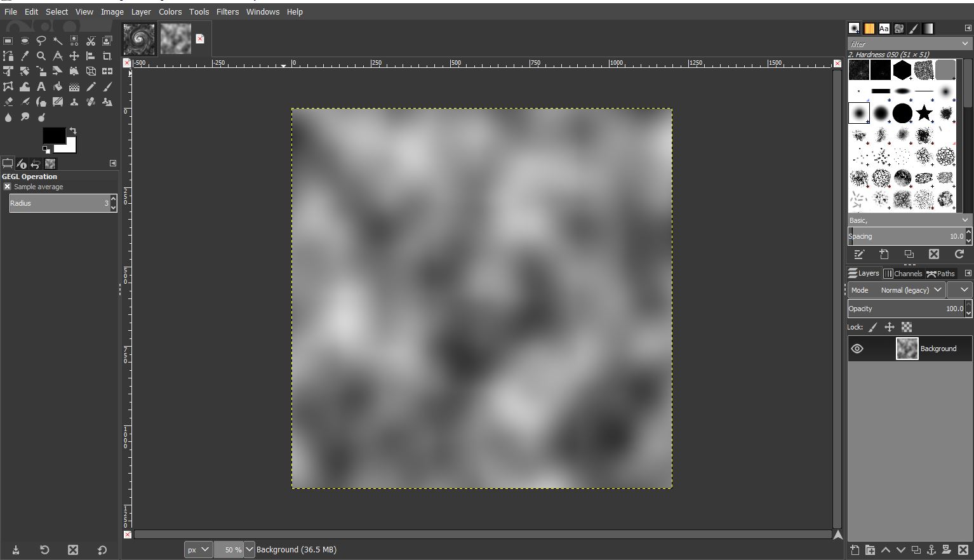Adjust the brush Spacing slider

(906, 236)
